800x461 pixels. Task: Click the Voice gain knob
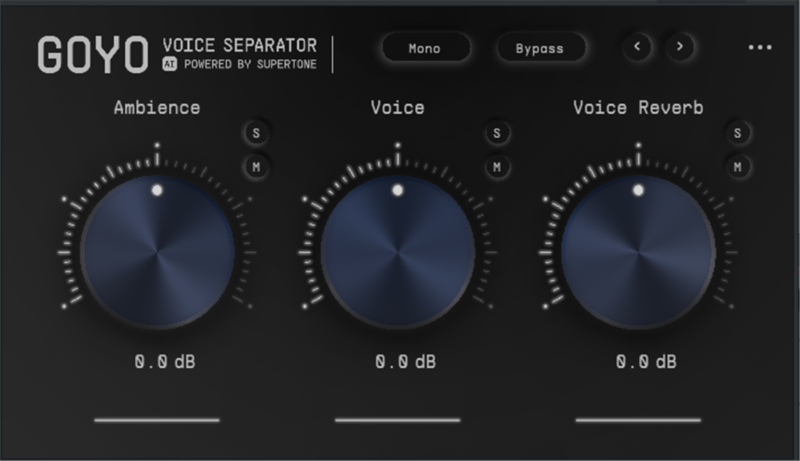tap(398, 250)
